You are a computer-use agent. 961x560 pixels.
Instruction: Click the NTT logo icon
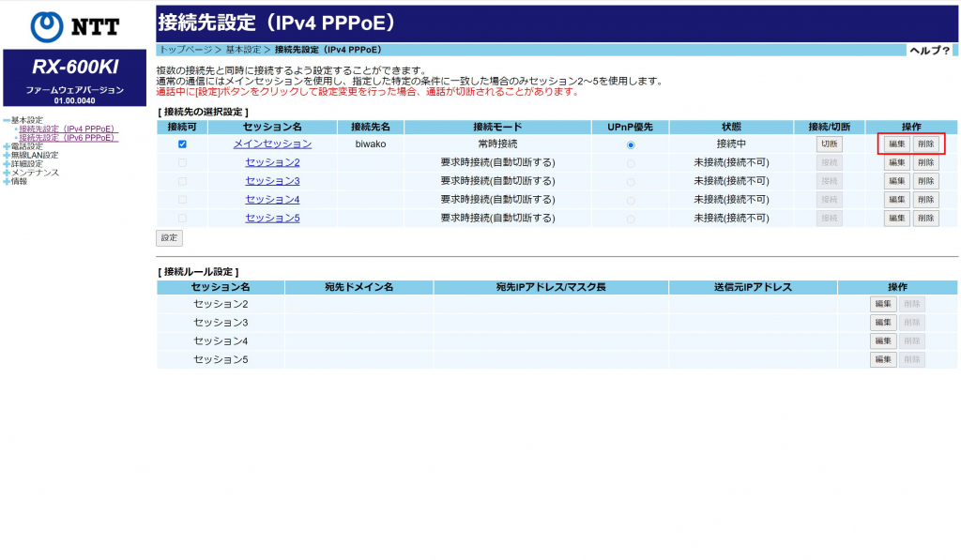click(47, 26)
